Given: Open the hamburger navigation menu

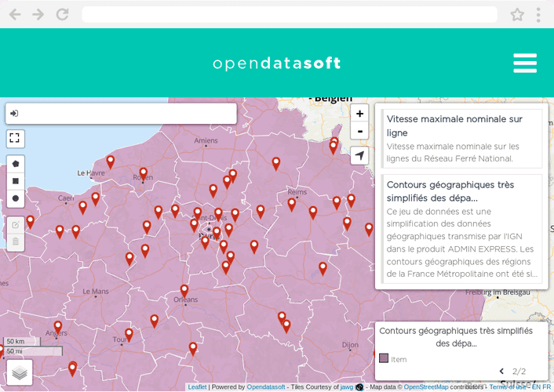Looking at the screenshot, I should point(525,63).
